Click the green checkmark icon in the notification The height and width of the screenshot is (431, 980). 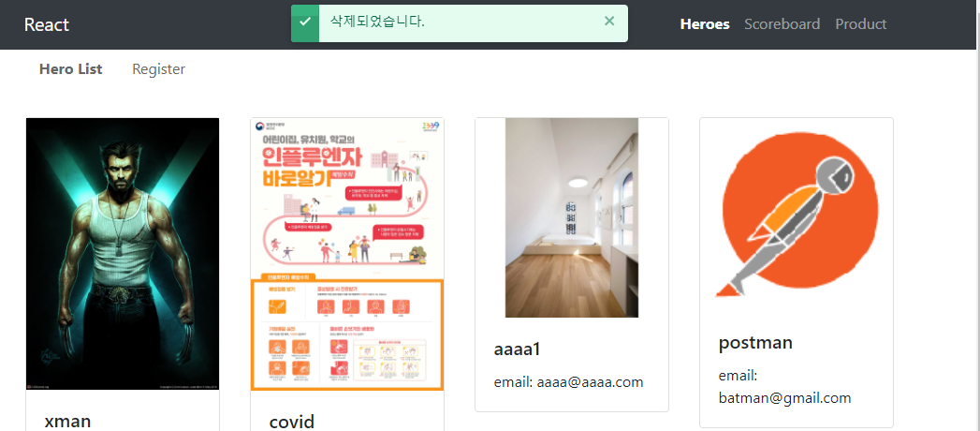(305, 22)
